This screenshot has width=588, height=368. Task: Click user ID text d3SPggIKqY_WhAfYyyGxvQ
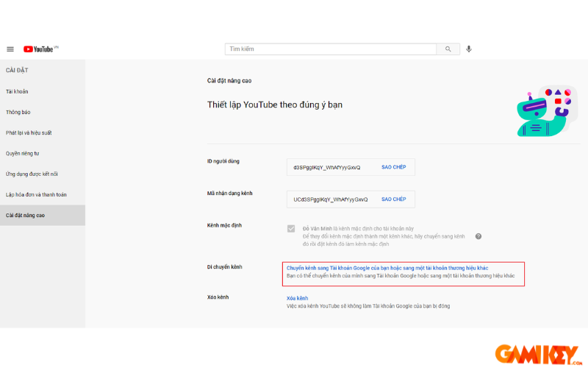click(326, 168)
